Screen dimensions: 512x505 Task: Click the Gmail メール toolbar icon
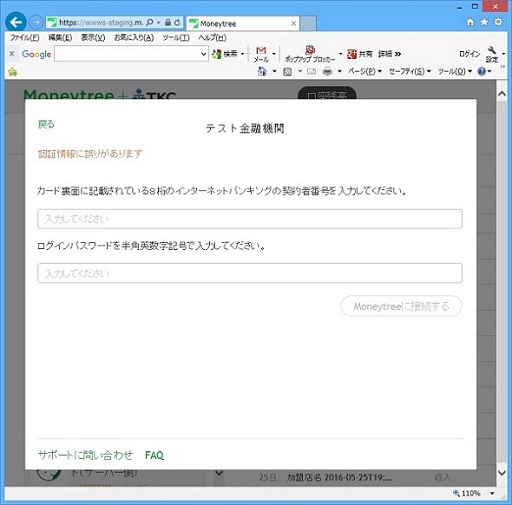click(261, 54)
